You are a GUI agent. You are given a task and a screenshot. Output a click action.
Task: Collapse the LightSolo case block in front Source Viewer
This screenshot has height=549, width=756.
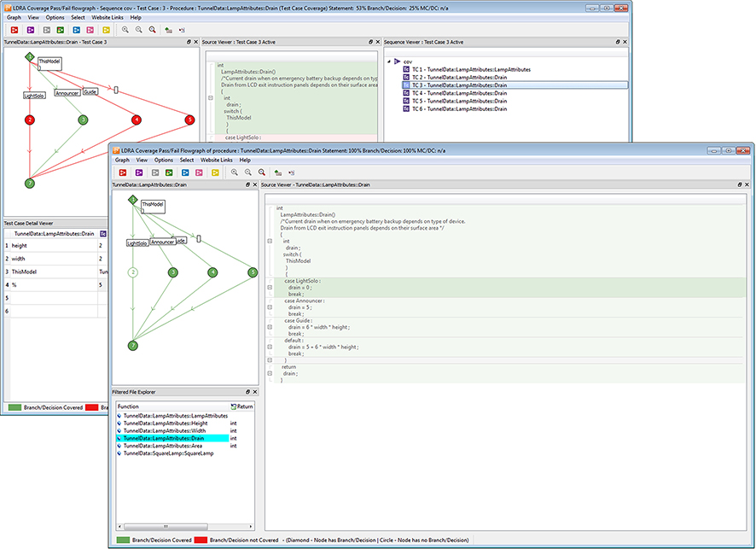[270, 288]
